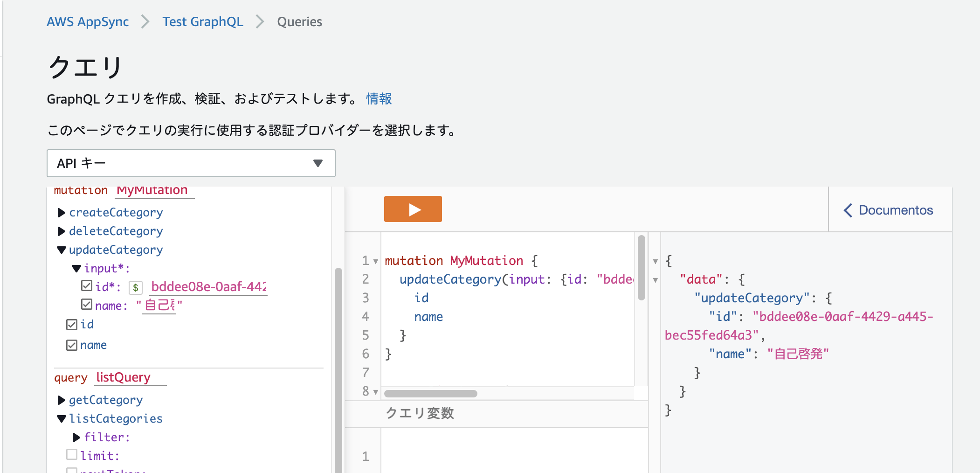Expand the filter: argument

76,438
